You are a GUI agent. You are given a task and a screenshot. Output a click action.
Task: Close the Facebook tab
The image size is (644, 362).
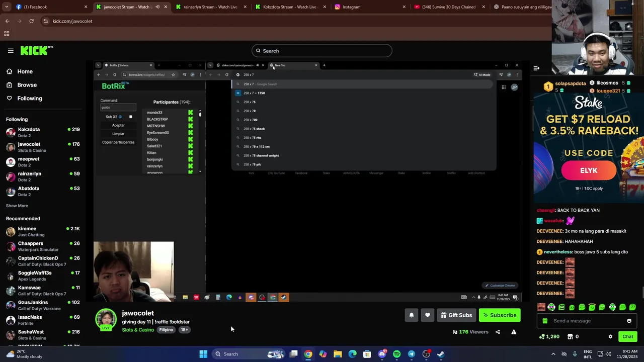tap(86, 7)
